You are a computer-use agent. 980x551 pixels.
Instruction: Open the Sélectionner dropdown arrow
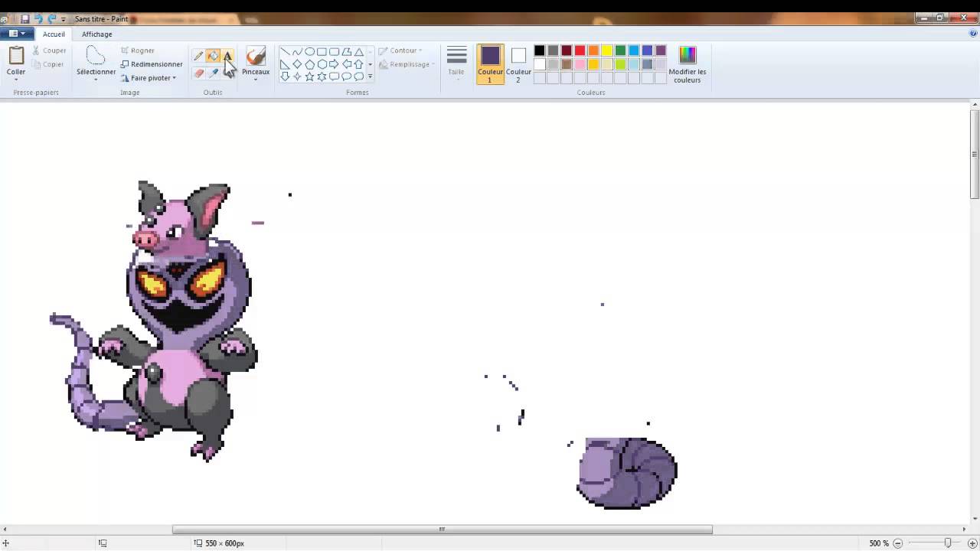[96, 80]
